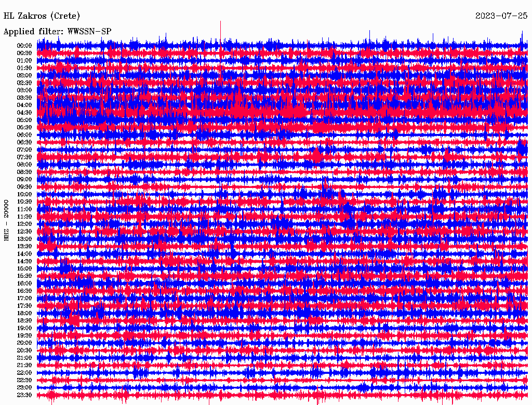Select the 14:30 time label
Image resolution: width=532 pixels, height=405 pixels.
coord(24,261)
